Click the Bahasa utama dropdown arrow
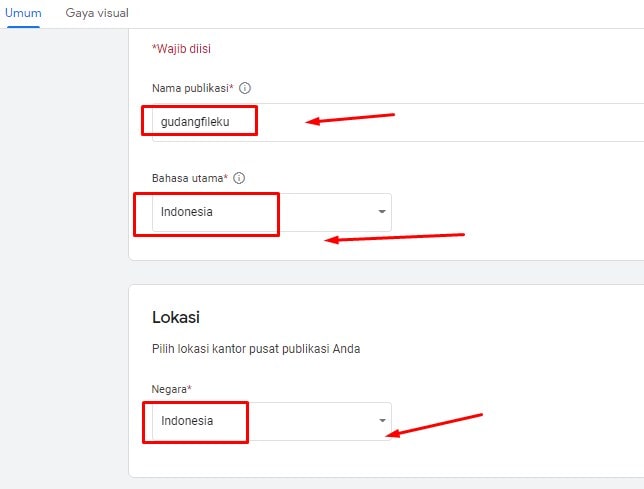 click(382, 212)
